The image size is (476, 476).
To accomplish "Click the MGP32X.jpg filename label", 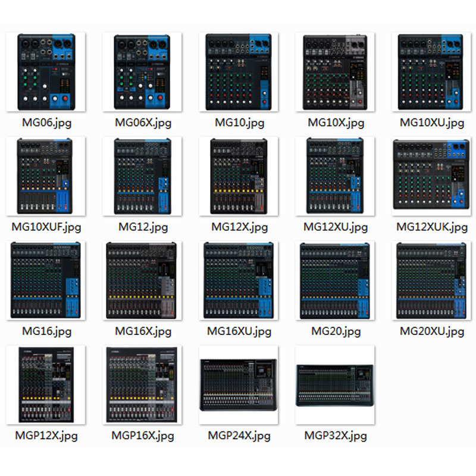I will point(335,436).
